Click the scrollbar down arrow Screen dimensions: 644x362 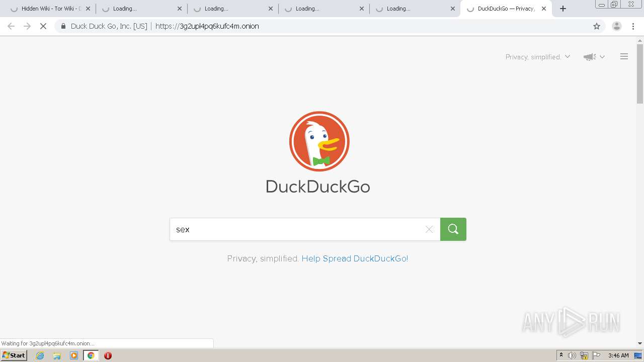click(640, 343)
